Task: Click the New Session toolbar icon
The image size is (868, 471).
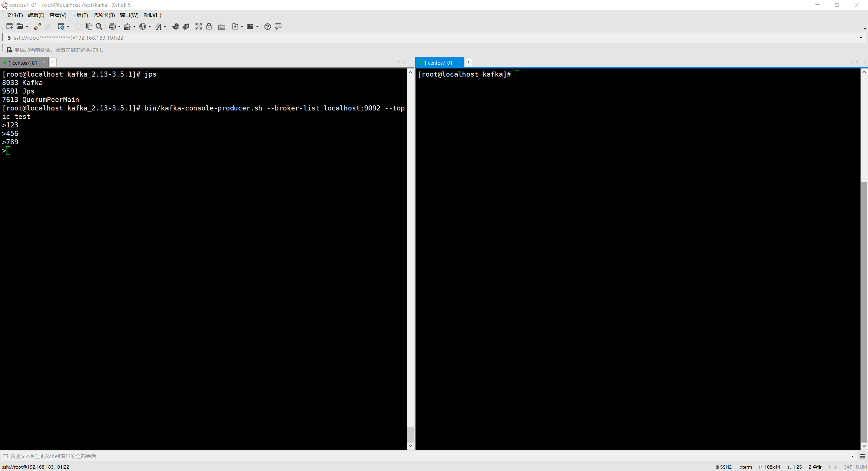Action: point(9,26)
